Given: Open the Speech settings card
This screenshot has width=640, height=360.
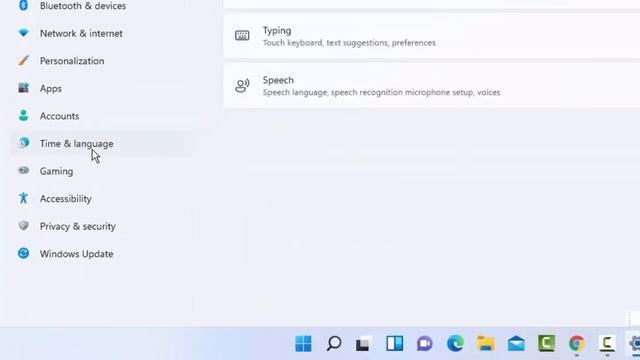Looking at the screenshot, I should pyautogui.click(x=431, y=86).
